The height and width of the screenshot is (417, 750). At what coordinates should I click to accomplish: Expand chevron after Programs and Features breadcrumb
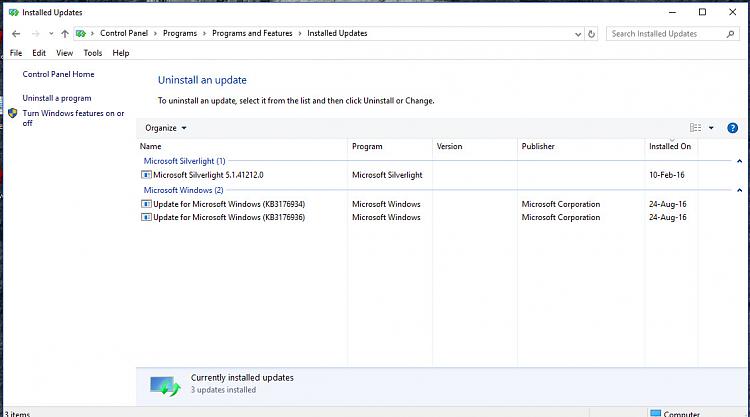(x=300, y=33)
